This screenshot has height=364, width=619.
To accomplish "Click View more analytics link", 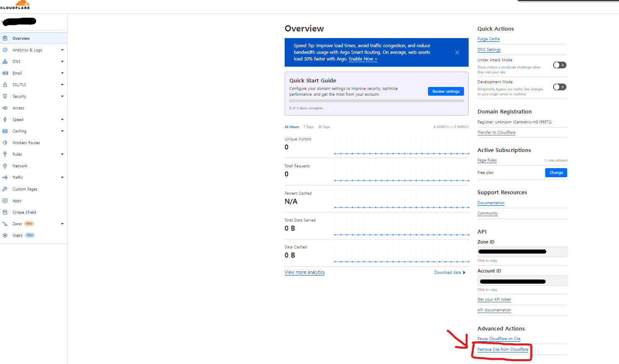I will pos(305,272).
